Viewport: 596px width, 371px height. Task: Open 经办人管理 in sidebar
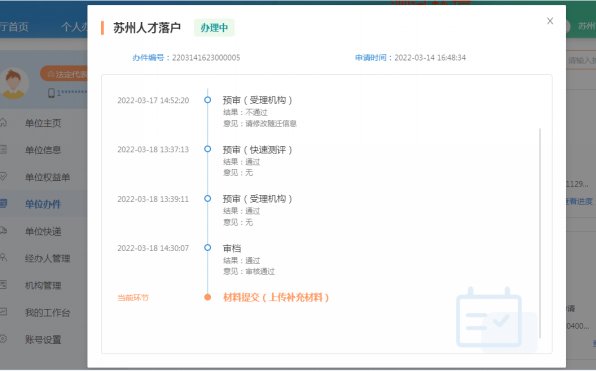[x=47, y=258]
